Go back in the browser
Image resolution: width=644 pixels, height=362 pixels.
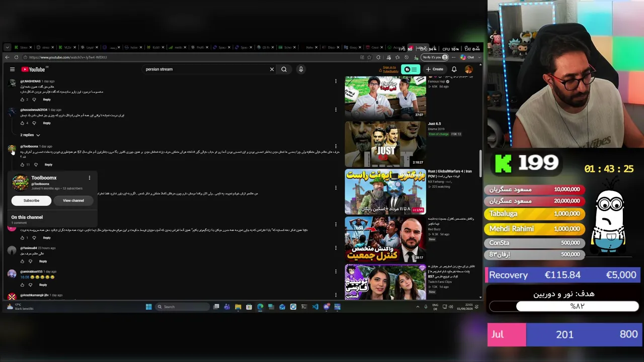click(x=7, y=57)
